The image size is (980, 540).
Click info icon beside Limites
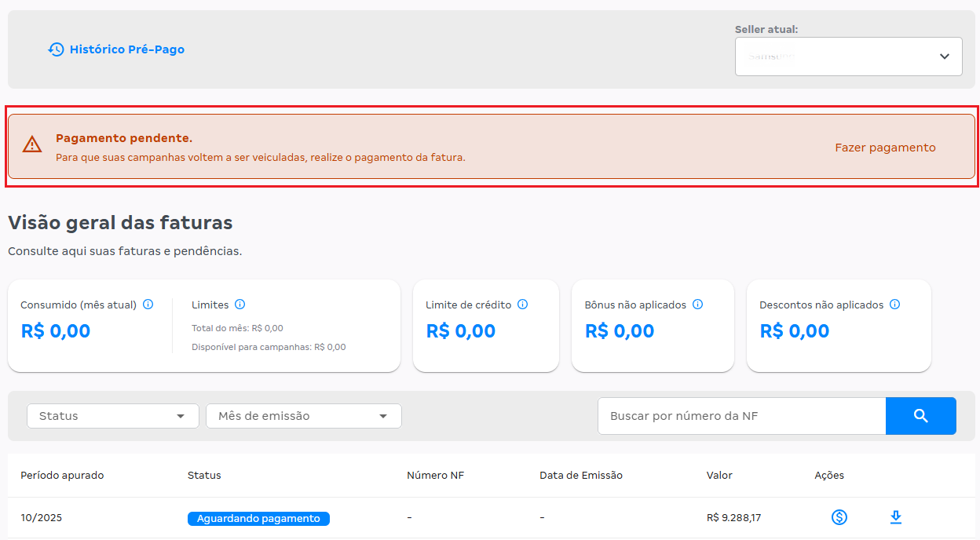point(240,305)
